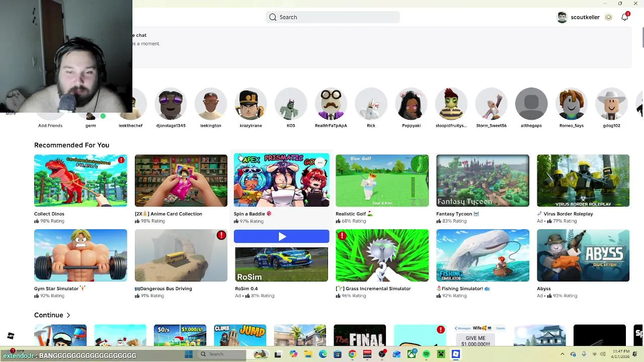Open the djonstage1345 friend avatar
The image size is (644, 362).
point(171,104)
